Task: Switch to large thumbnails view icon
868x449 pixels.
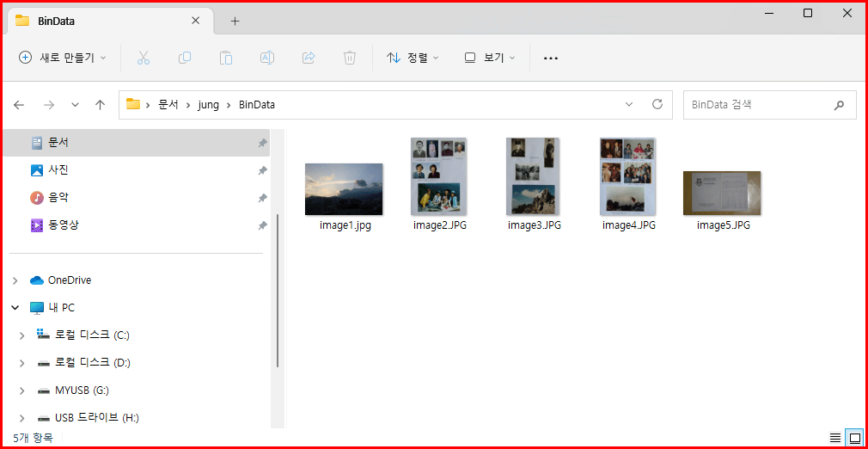Action: 853,437
